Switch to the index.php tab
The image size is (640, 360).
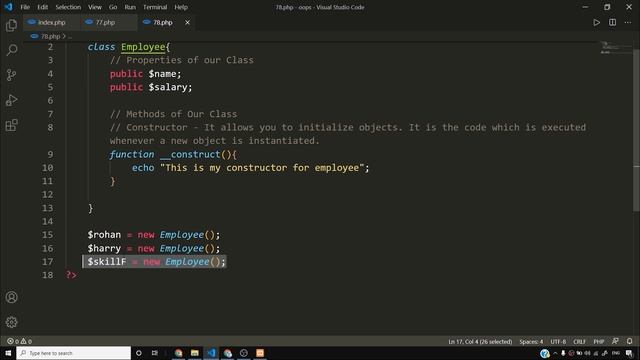pyautogui.click(x=51, y=22)
